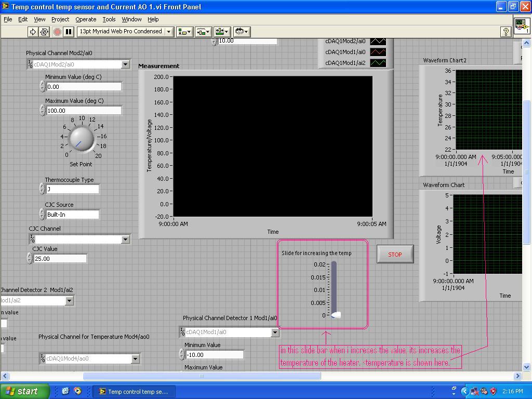The height and width of the screenshot is (399, 532).
Task: Click the Minimum Value (deg C) field
Action: coord(84,87)
